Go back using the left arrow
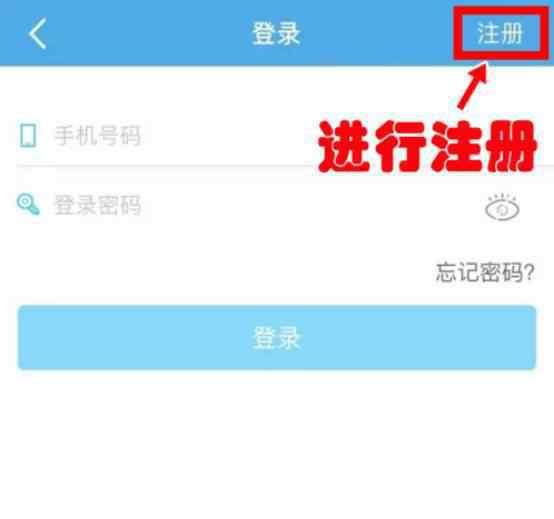Viewport: 554px width, 519px height. pyautogui.click(x=37, y=34)
